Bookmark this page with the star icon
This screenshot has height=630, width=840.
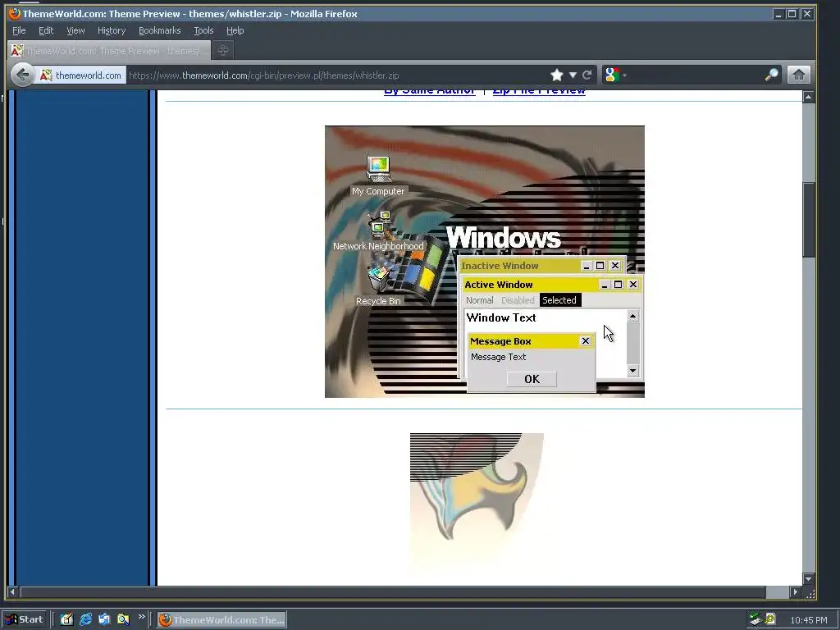click(557, 75)
